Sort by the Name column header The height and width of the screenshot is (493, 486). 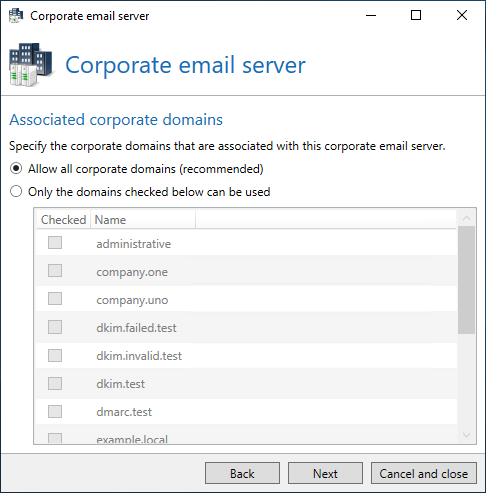143,220
